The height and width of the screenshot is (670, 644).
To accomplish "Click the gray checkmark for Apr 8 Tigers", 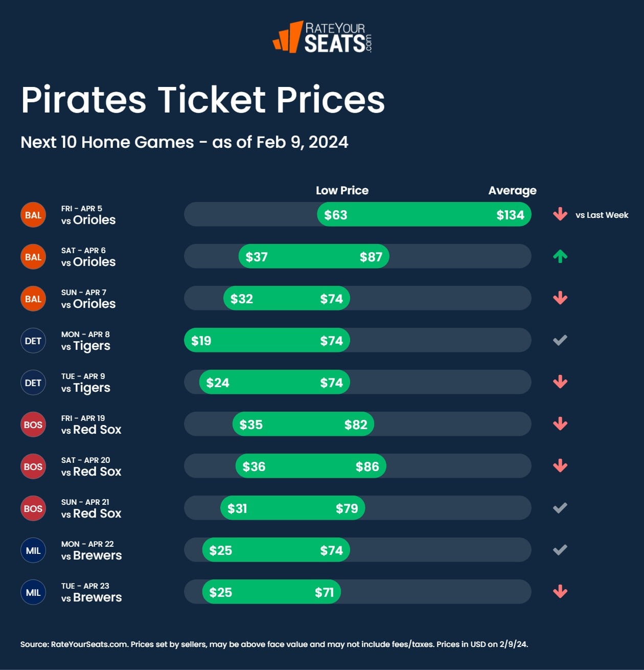I will pyautogui.click(x=560, y=340).
